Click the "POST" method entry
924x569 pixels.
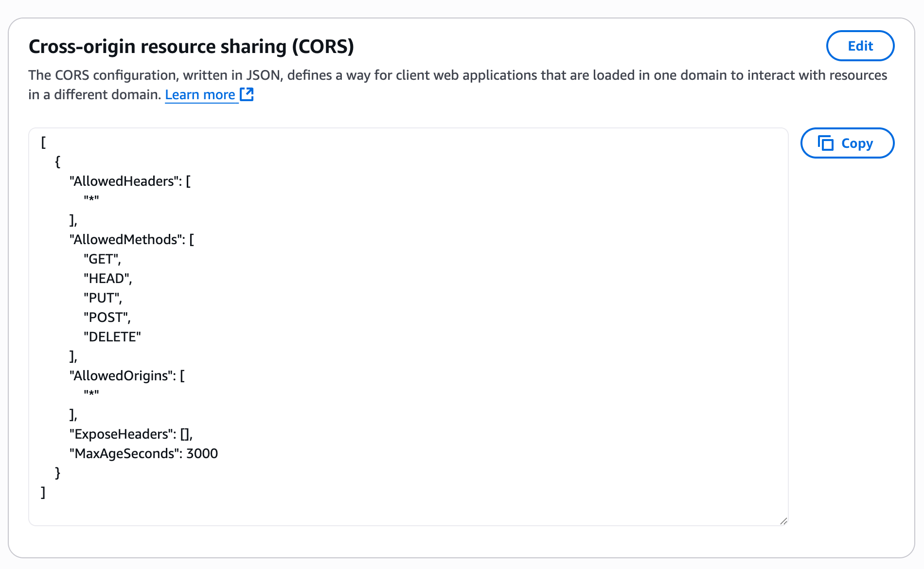(x=107, y=317)
